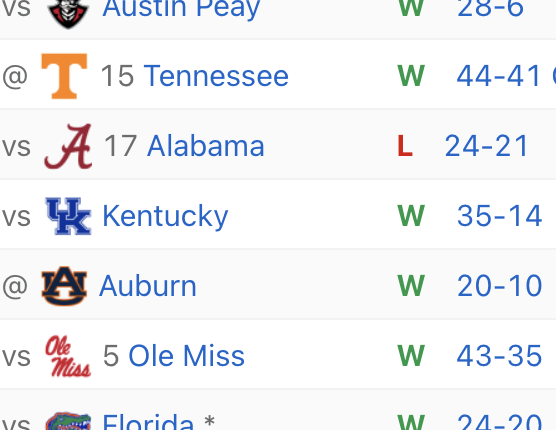The height and width of the screenshot is (430, 556).
Task: Open the Tennessee team page
Action: [216, 76]
